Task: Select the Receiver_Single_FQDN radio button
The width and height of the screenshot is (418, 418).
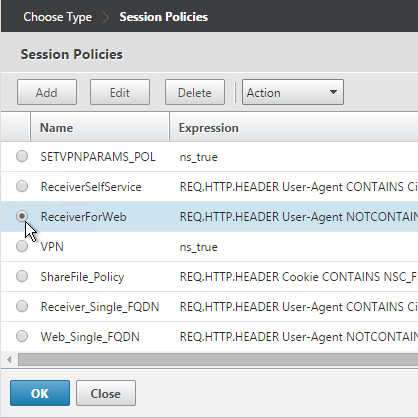Action: point(22,306)
